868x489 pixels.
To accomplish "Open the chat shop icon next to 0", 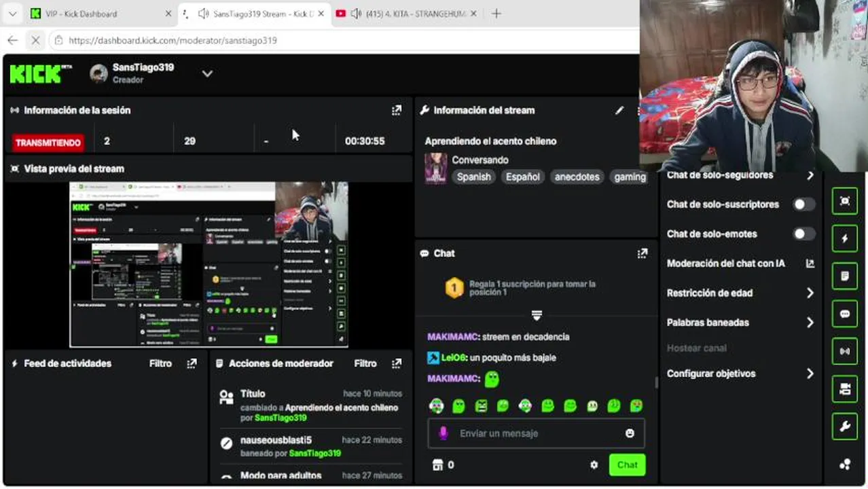I will point(438,465).
